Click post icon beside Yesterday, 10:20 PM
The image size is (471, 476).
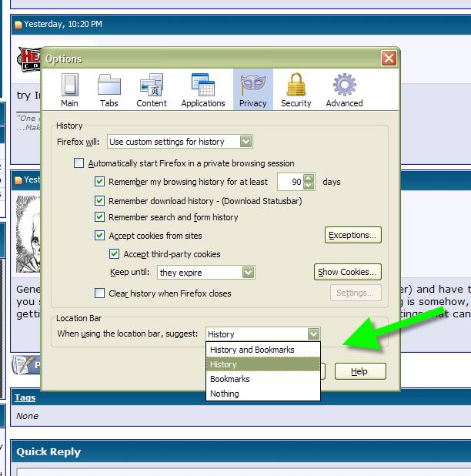[18, 25]
